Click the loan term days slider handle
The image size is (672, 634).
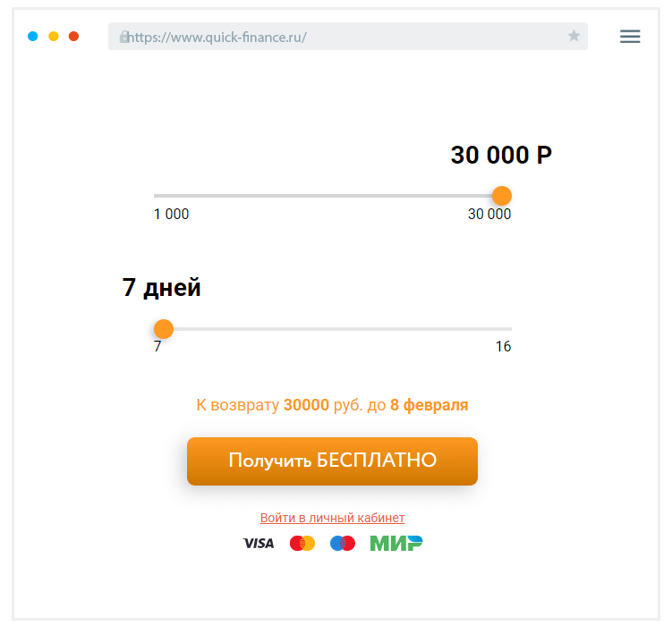(x=164, y=329)
